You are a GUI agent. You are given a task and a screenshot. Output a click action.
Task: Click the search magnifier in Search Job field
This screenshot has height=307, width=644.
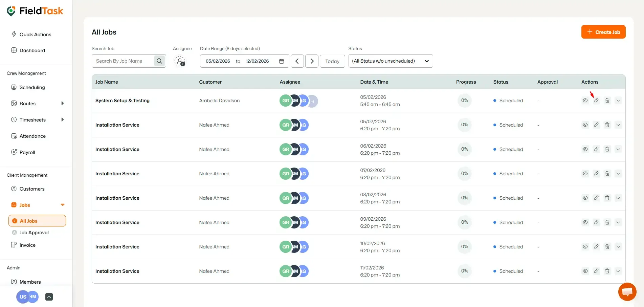point(159,61)
